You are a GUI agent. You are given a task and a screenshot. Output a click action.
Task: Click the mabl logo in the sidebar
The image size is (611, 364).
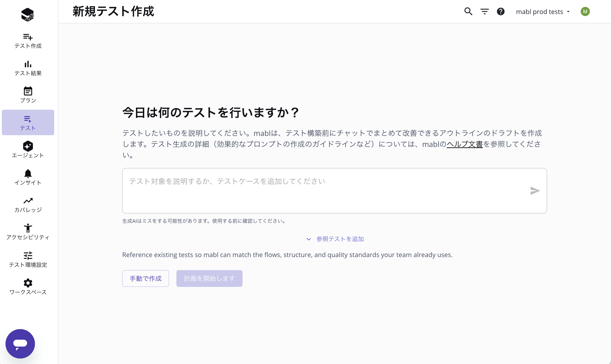click(28, 15)
